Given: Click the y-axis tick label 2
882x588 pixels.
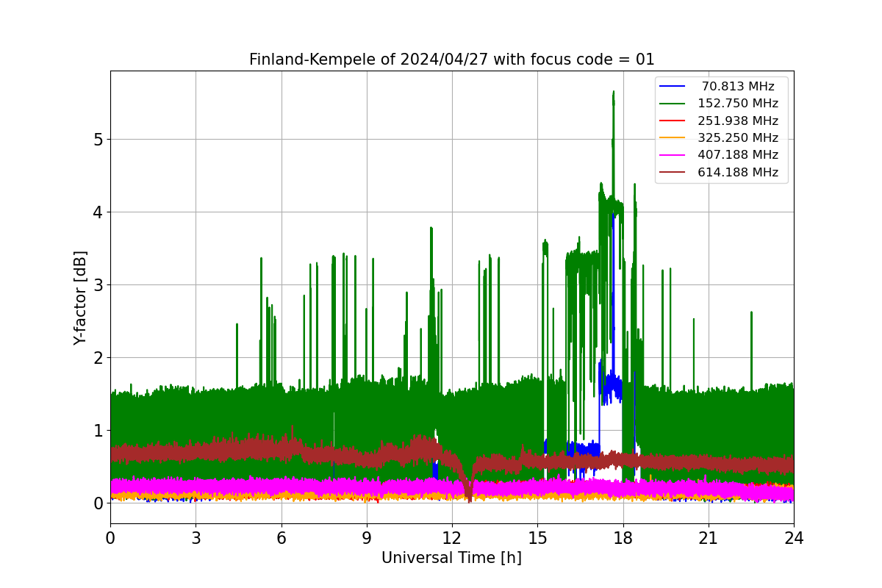Looking at the screenshot, I should [x=98, y=358].
